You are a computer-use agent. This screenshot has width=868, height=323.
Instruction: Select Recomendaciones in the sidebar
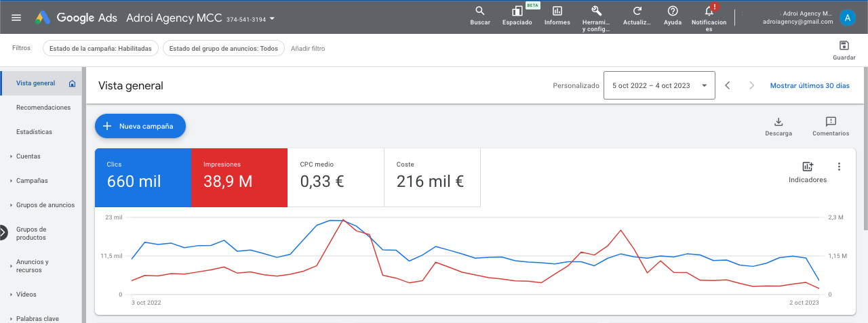point(43,108)
